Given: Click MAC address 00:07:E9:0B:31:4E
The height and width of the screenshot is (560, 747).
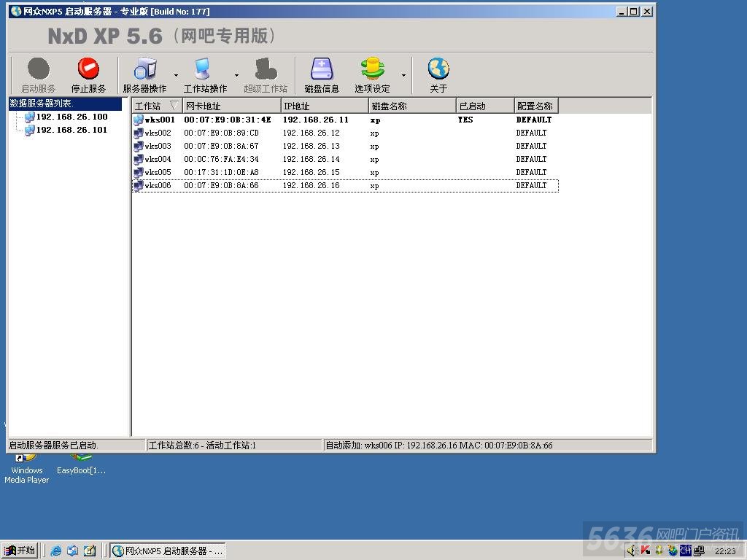Looking at the screenshot, I should coord(228,120).
